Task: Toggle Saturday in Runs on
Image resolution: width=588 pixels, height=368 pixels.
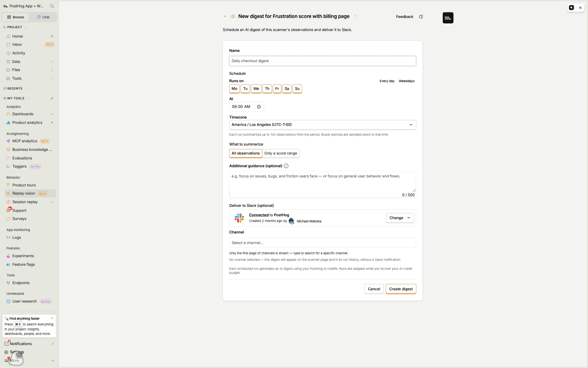Action: tap(287, 89)
